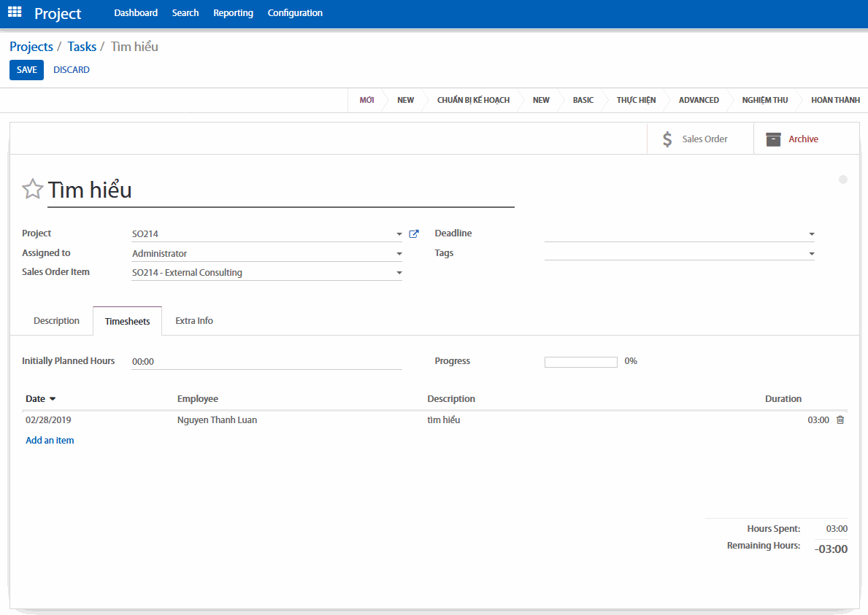Click the Progress bar
The height and width of the screenshot is (615, 868).
click(581, 362)
